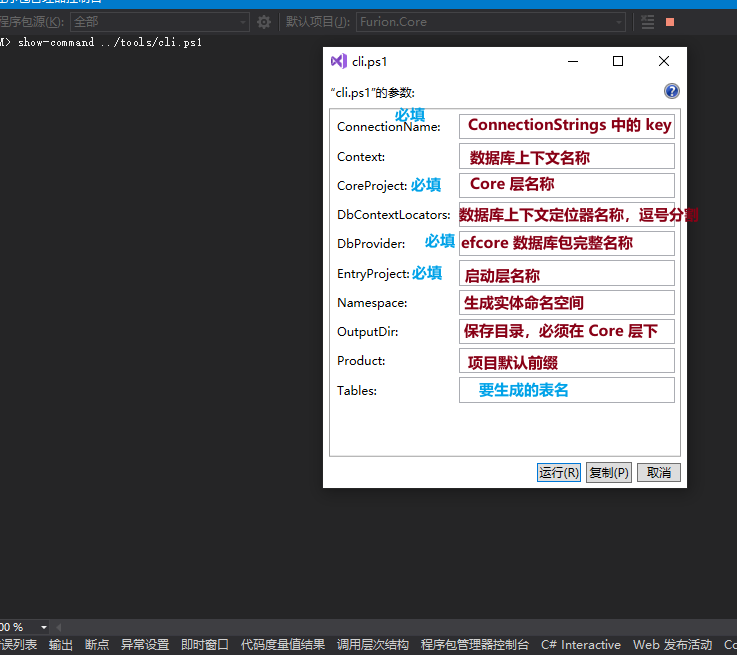
Task: Click the blue help question mark icon
Action: click(672, 91)
